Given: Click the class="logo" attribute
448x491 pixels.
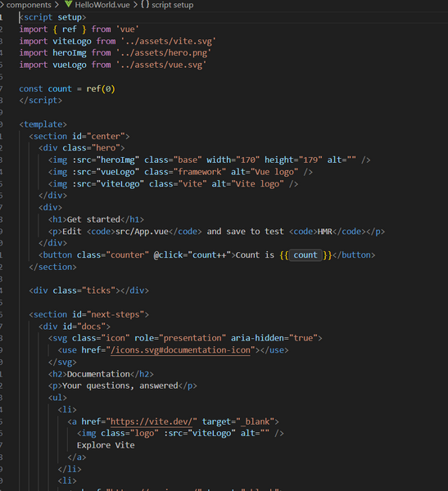Looking at the screenshot, I should tap(129, 434).
